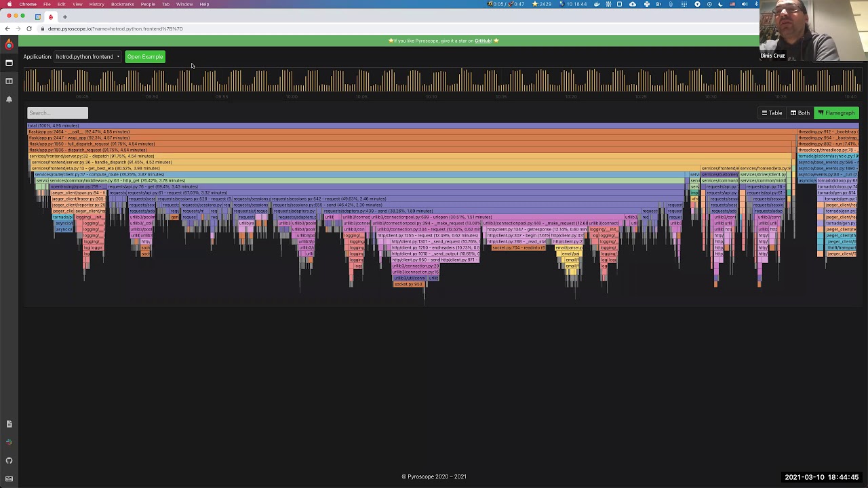Click route/client.py:17 compute_route bar
The width and height of the screenshot is (868, 488).
click(361, 174)
